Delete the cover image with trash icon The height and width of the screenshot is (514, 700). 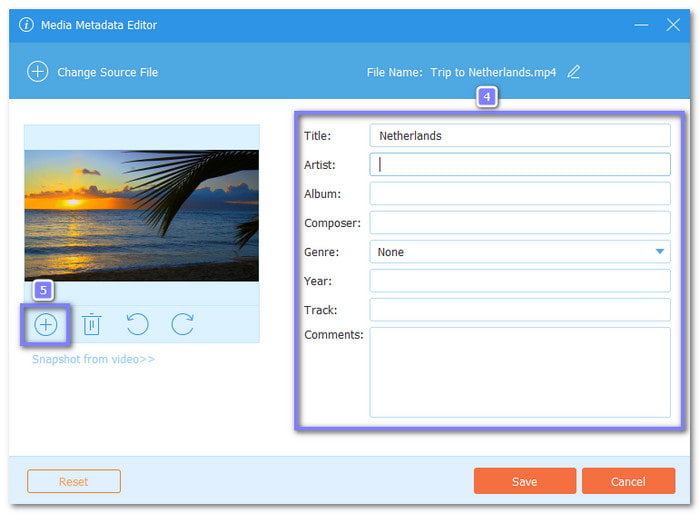pos(92,324)
